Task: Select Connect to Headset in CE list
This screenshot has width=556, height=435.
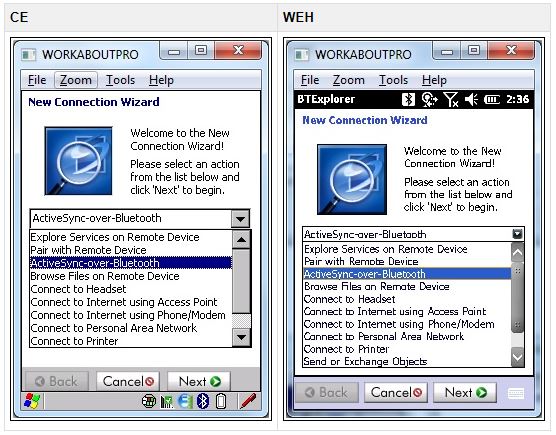Action: click(x=131, y=289)
